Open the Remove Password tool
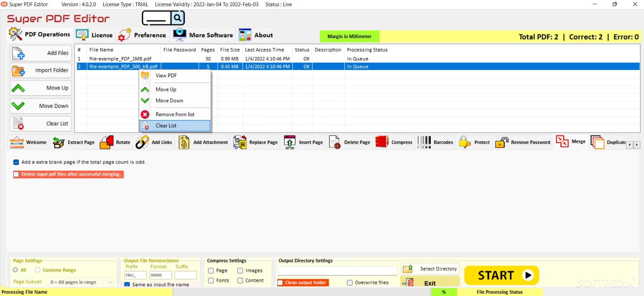This screenshot has width=644, height=296. tap(523, 142)
